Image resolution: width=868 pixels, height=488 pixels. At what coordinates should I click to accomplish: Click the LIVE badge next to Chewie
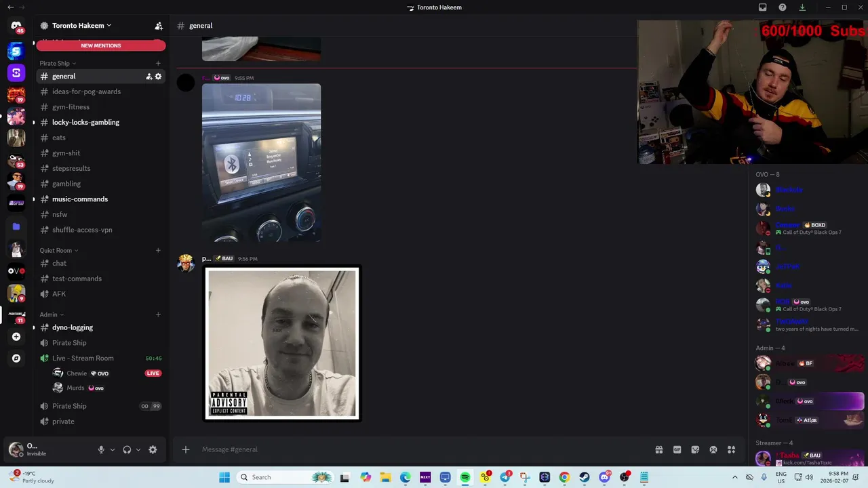(153, 373)
